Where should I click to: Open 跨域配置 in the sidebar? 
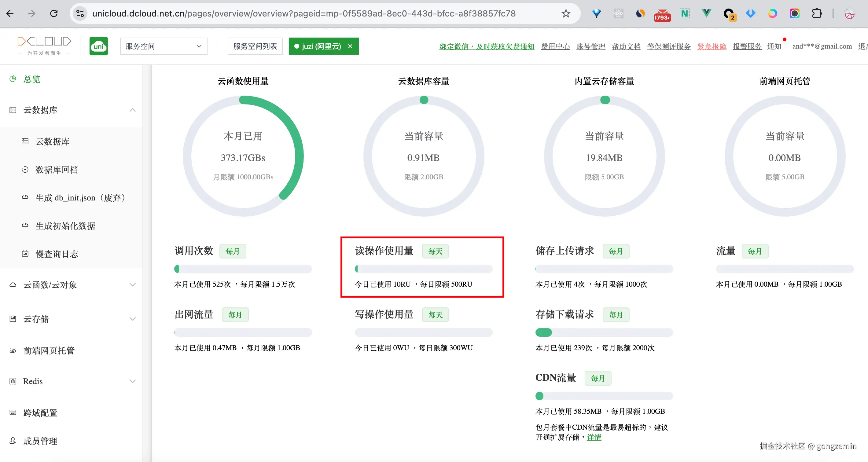[40, 413]
